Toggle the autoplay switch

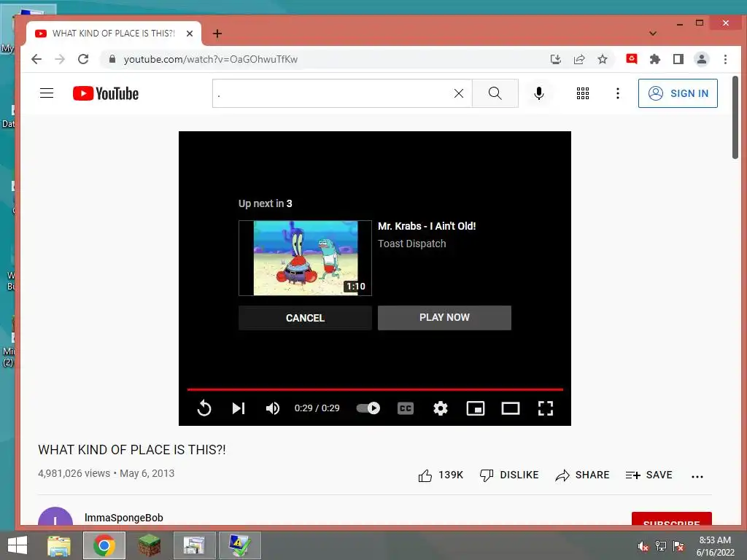pyautogui.click(x=368, y=408)
